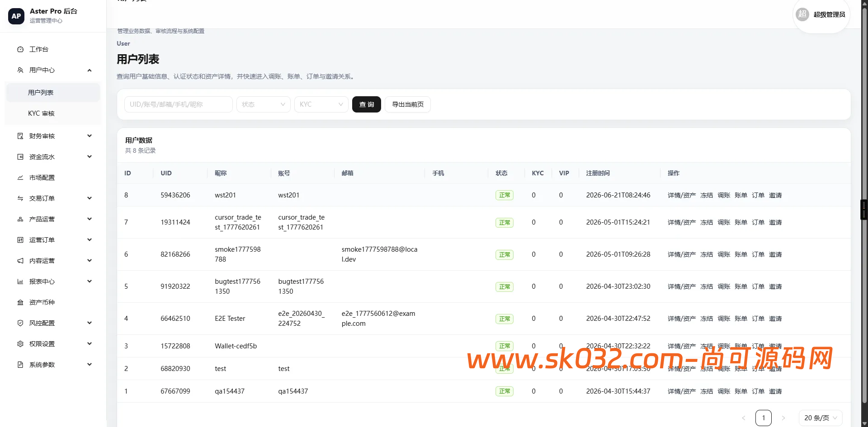Click 邀请 for qa154437 row
The width and height of the screenshot is (868, 427).
pos(775,391)
